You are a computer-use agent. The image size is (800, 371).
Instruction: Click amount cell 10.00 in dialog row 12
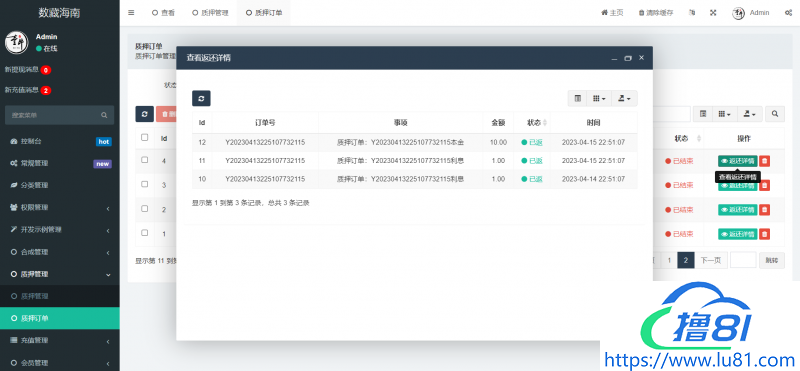coord(498,142)
